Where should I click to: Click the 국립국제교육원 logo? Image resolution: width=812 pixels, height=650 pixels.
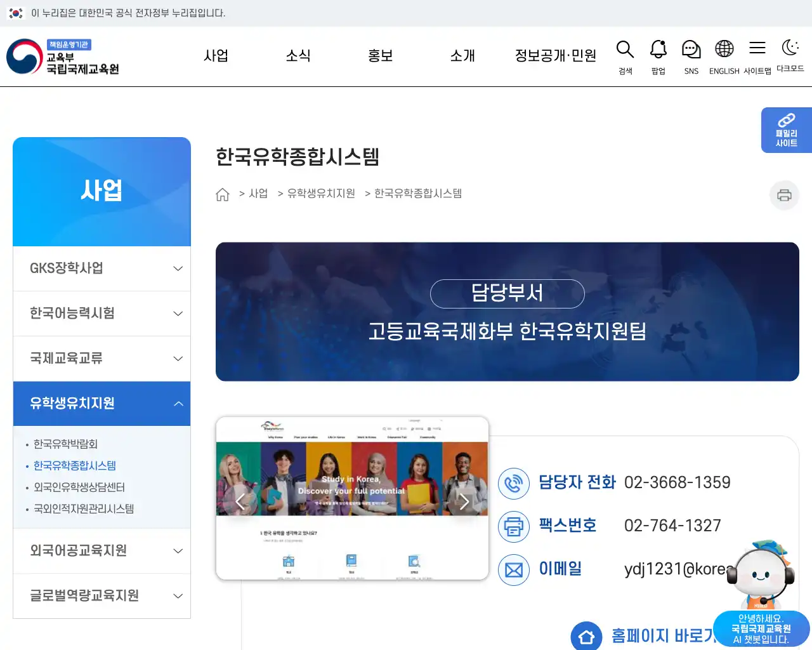pyautogui.click(x=63, y=56)
